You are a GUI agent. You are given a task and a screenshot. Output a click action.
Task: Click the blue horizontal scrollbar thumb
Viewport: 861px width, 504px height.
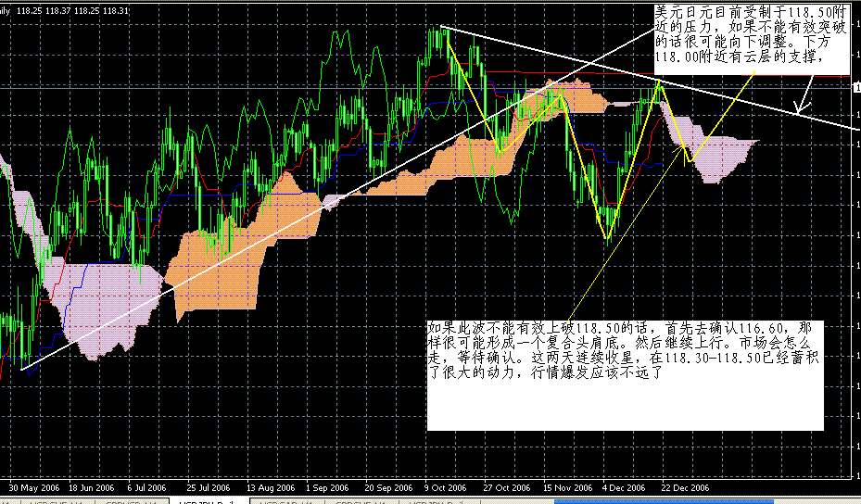(664, 501)
